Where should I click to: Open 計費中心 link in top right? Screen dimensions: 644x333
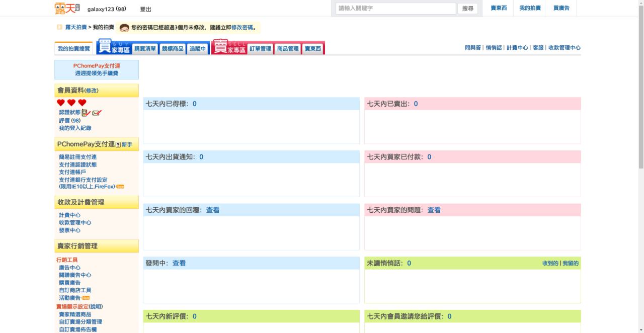pyautogui.click(x=517, y=48)
